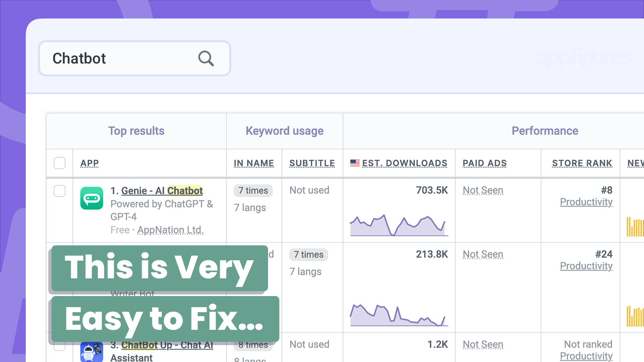Click the search magnifying glass icon
This screenshot has width=644, height=362.
(x=206, y=59)
